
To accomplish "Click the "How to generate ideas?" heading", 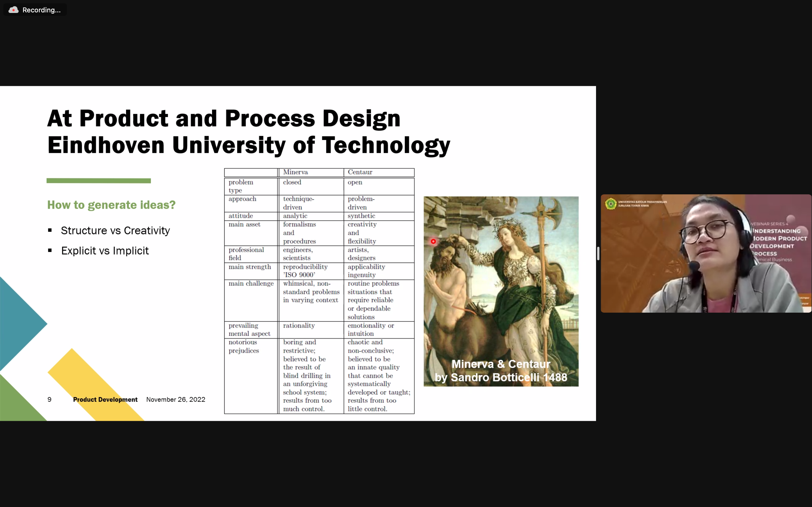I will point(111,205).
